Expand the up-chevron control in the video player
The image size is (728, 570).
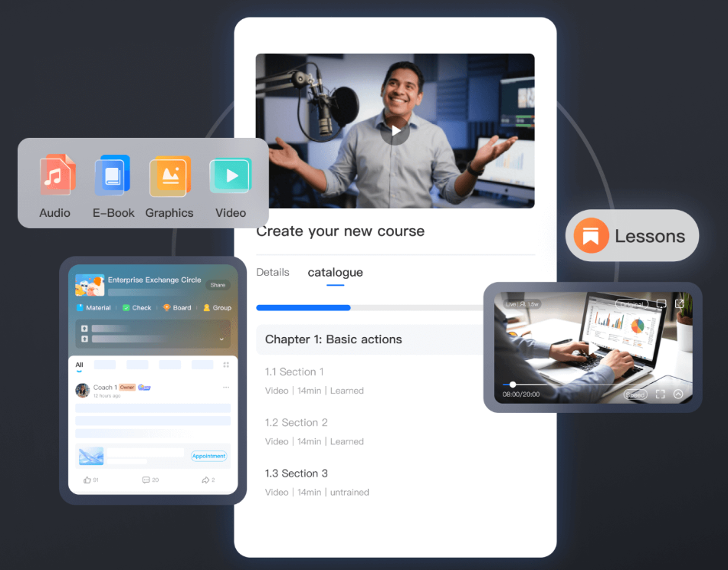coord(678,395)
